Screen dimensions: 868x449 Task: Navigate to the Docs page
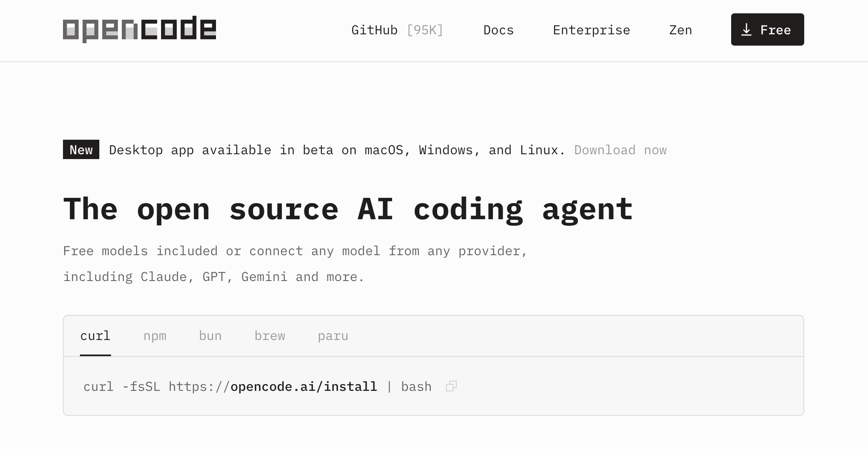pyautogui.click(x=498, y=30)
